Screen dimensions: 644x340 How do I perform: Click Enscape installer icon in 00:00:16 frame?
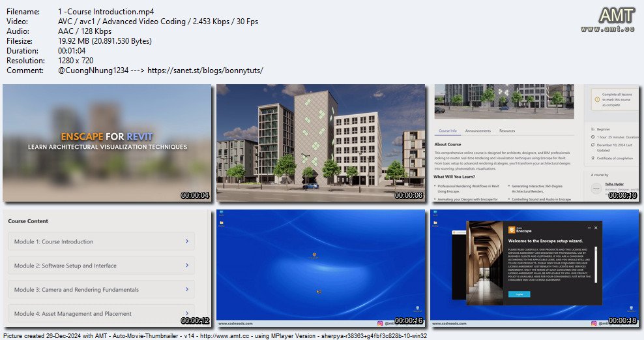(314, 255)
